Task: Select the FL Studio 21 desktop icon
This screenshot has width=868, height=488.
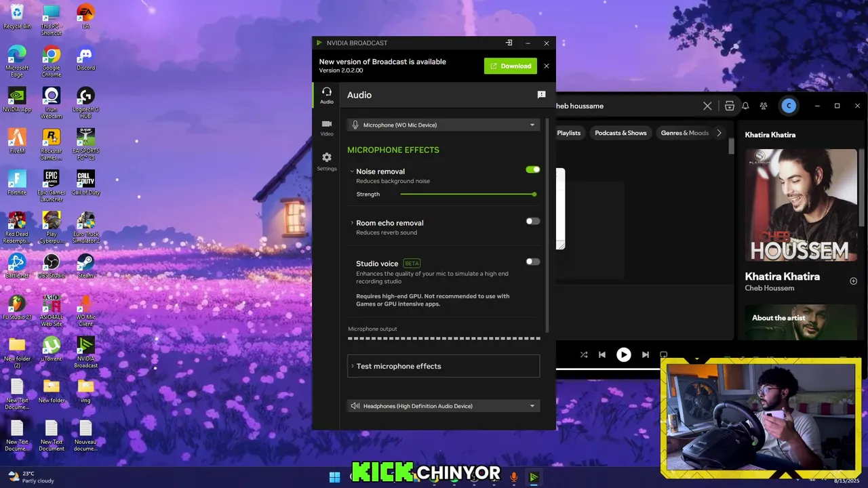Action: point(17,307)
